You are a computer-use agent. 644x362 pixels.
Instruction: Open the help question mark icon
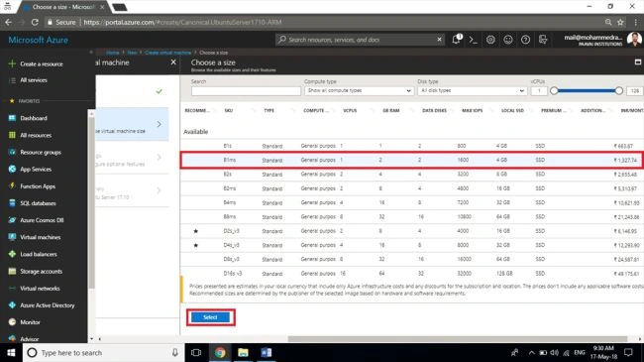[525, 40]
